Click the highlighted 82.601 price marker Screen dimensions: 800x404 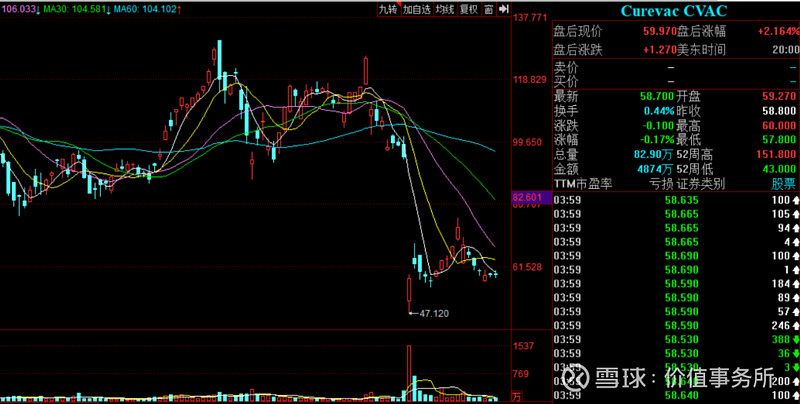coord(531,197)
